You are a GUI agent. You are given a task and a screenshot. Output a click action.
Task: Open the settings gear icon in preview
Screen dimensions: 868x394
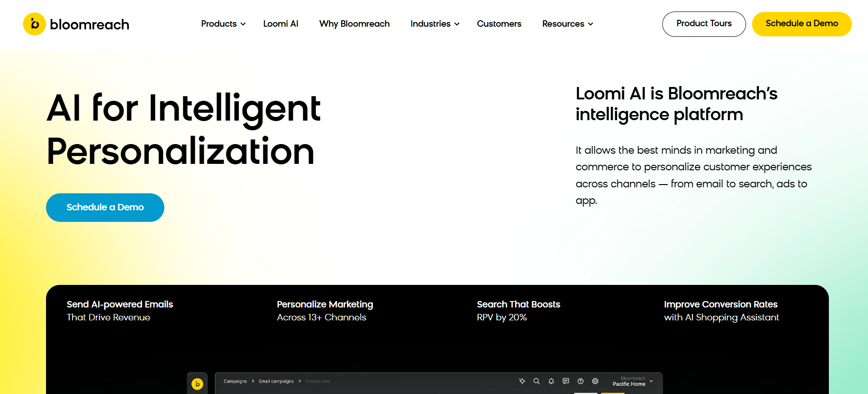pos(596,381)
